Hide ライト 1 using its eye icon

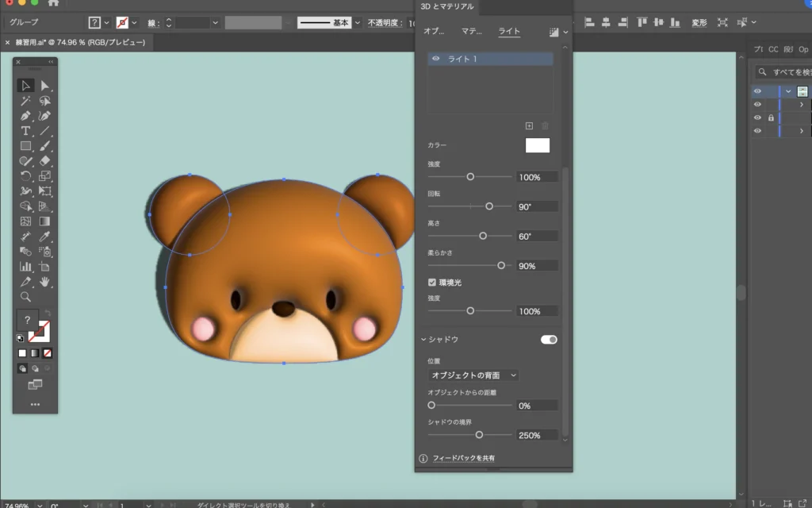(435, 59)
